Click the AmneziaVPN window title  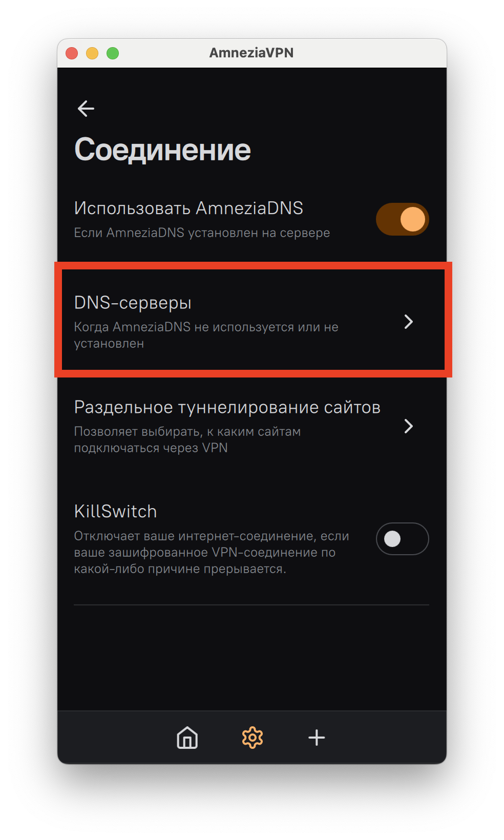click(251, 53)
